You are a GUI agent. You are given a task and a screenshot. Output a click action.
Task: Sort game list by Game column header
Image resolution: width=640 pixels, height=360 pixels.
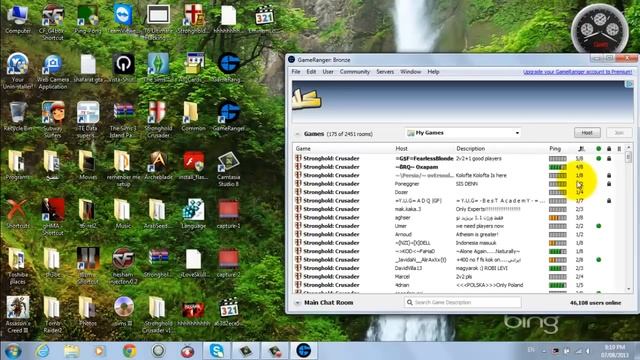point(303,149)
